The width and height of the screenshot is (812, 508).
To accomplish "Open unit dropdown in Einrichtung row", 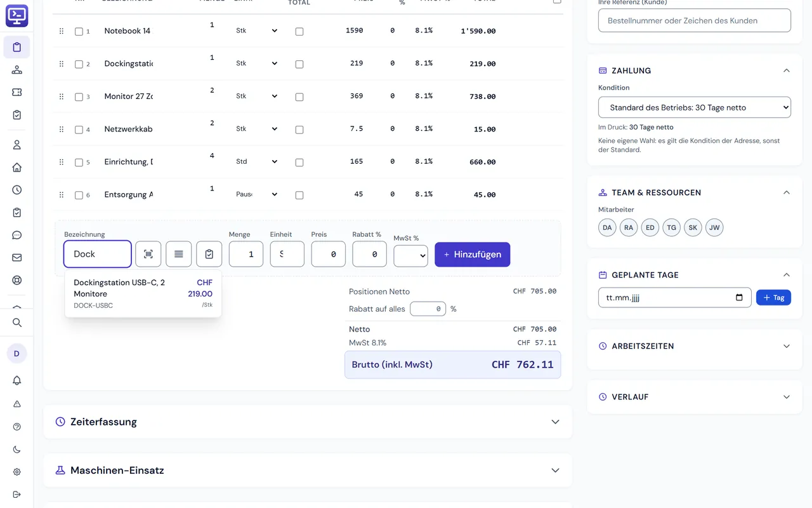I will (257, 161).
